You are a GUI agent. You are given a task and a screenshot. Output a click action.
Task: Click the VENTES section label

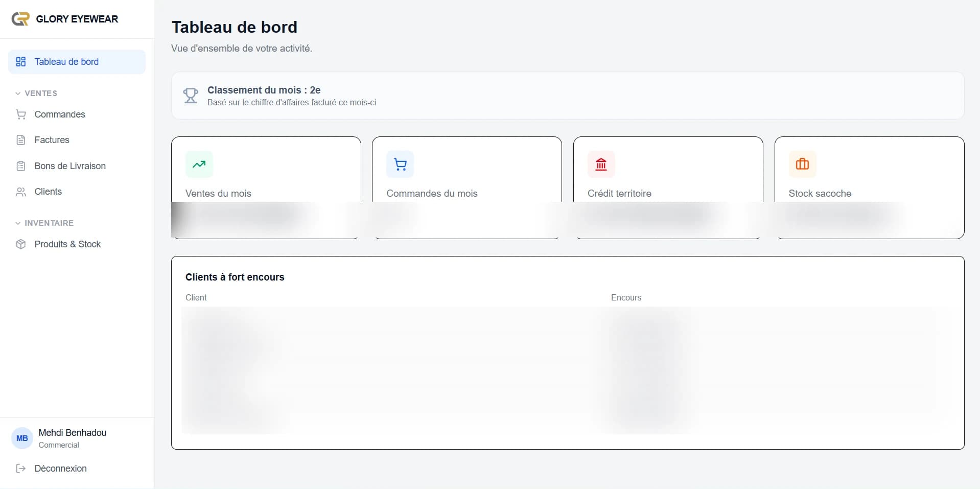[x=41, y=94]
